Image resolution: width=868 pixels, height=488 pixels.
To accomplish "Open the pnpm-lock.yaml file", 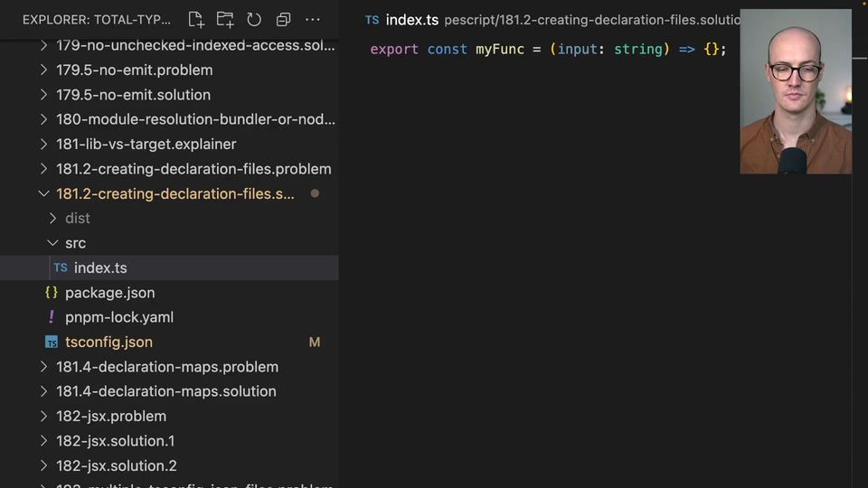I will tap(118, 317).
